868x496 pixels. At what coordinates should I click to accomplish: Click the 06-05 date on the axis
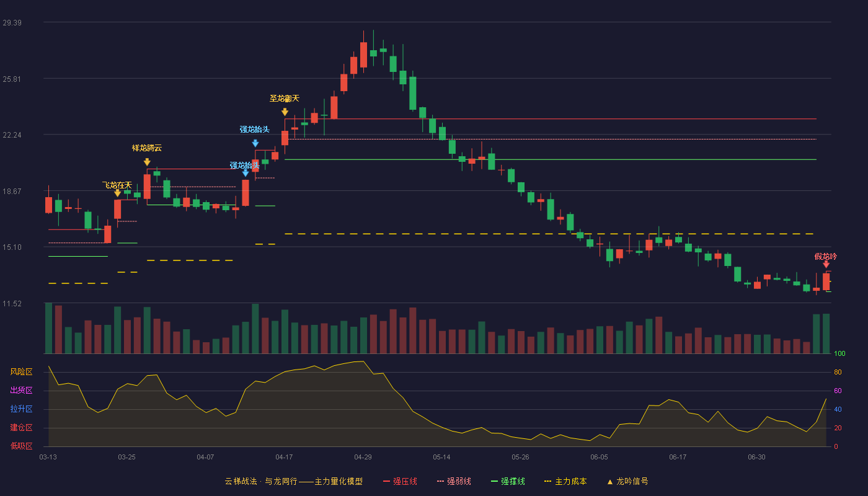pos(600,457)
